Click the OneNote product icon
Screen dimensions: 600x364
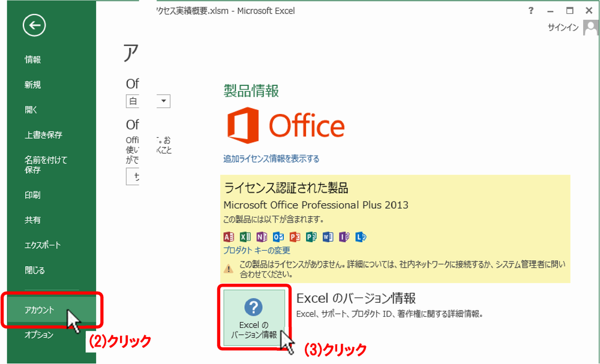tap(262, 237)
